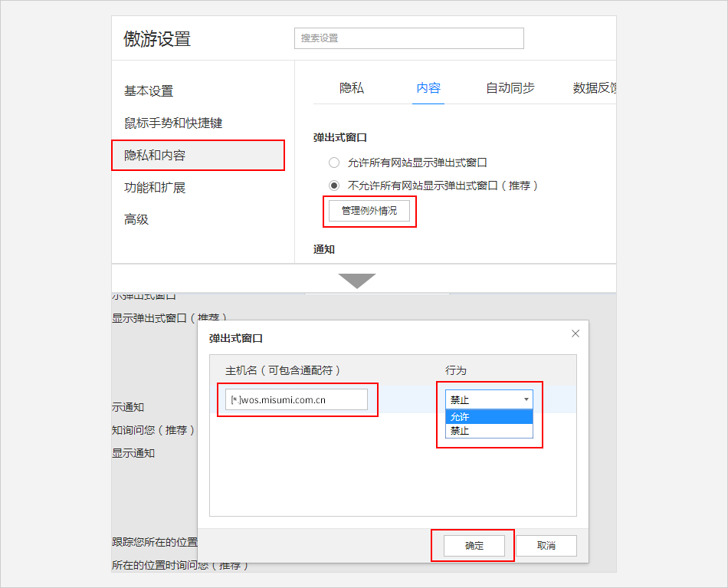Open the 自动同步 tab
728x588 pixels.
pos(510,88)
